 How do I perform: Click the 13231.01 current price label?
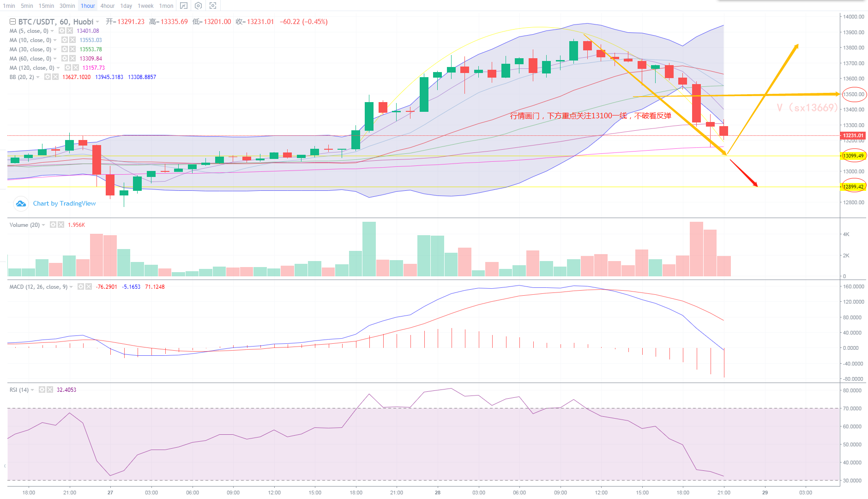click(x=853, y=136)
